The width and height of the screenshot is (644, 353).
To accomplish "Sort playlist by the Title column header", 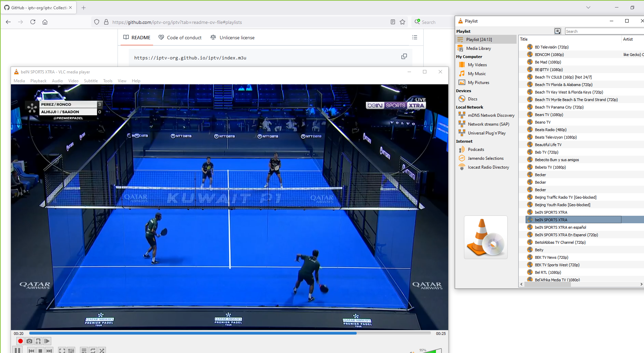I will click(x=570, y=39).
